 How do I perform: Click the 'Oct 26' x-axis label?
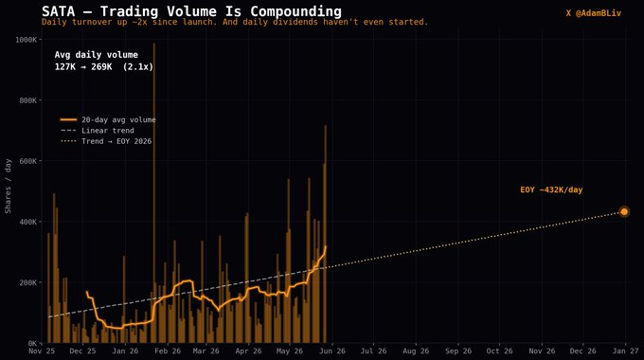(x=499, y=351)
